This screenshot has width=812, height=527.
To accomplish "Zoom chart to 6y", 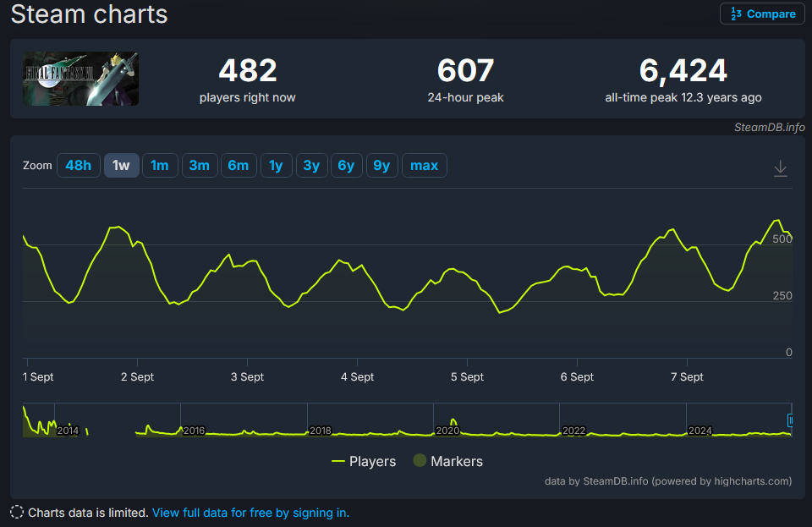I will tap(347, 166).
